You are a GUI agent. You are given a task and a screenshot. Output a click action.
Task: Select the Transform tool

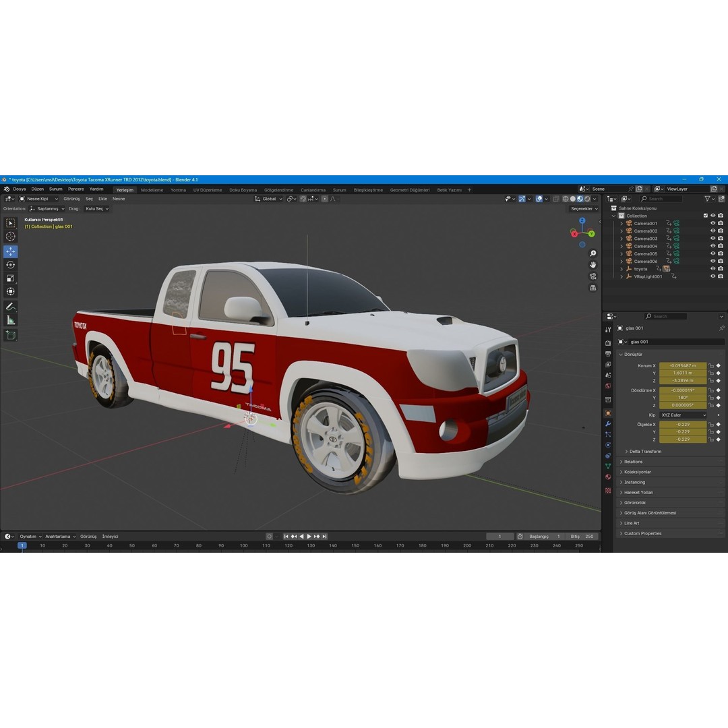(x=11, y=292)
